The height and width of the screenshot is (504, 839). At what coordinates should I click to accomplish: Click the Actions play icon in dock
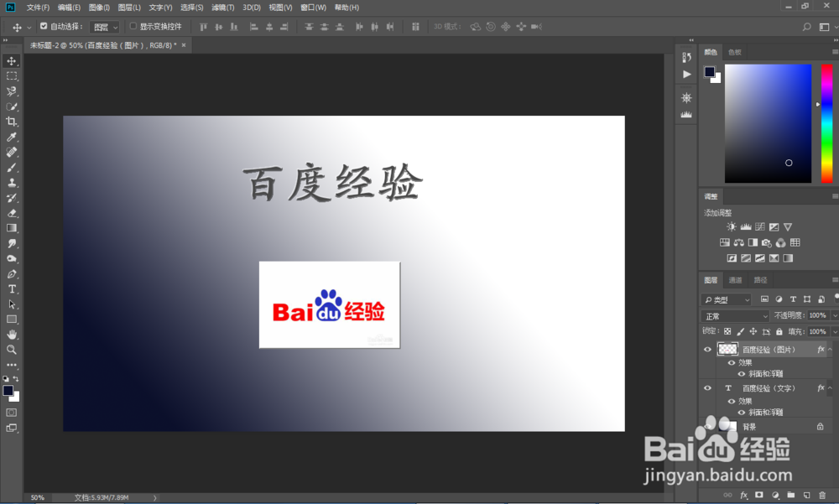coord(686,75)
